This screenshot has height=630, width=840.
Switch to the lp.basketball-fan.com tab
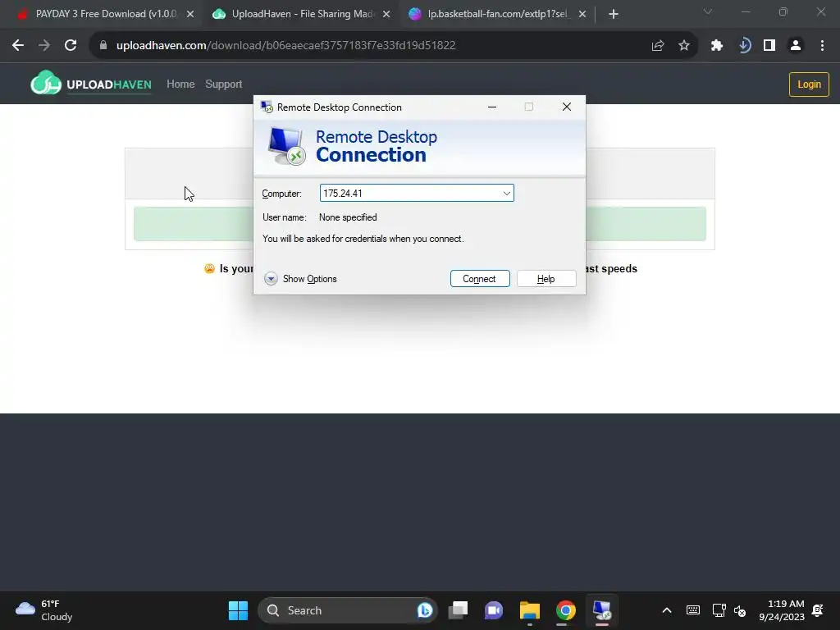coord(496,14)
